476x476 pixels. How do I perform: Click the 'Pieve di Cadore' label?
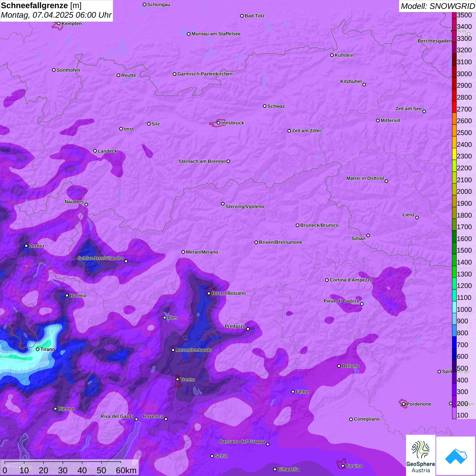pyautogui.click(x=341, y=301)
